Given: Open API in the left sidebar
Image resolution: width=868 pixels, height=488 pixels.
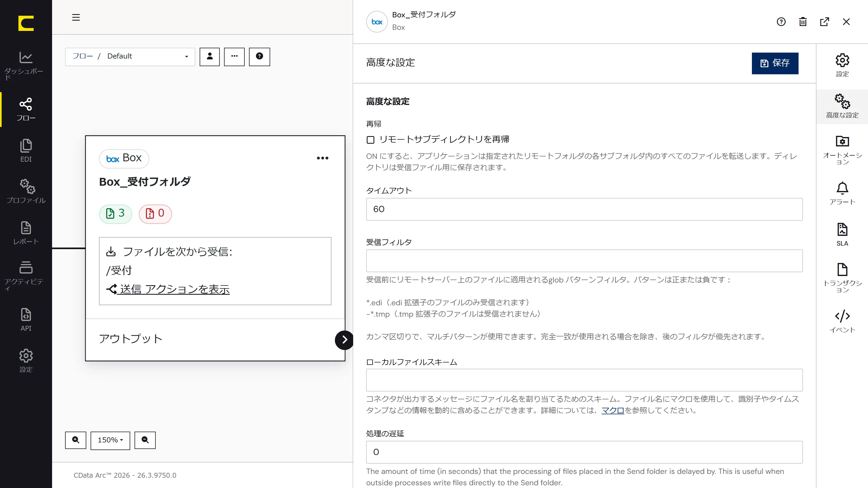Looking at the screenshot, I should (26, 319).
